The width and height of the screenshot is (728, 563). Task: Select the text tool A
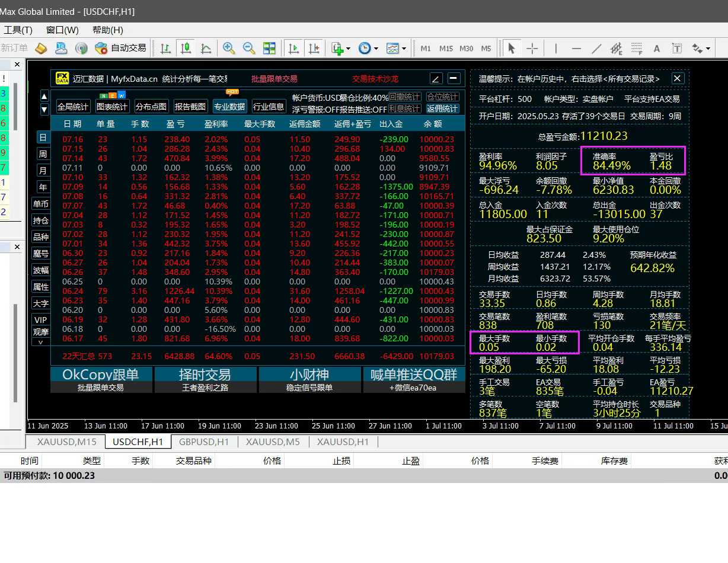click(657, 49)
